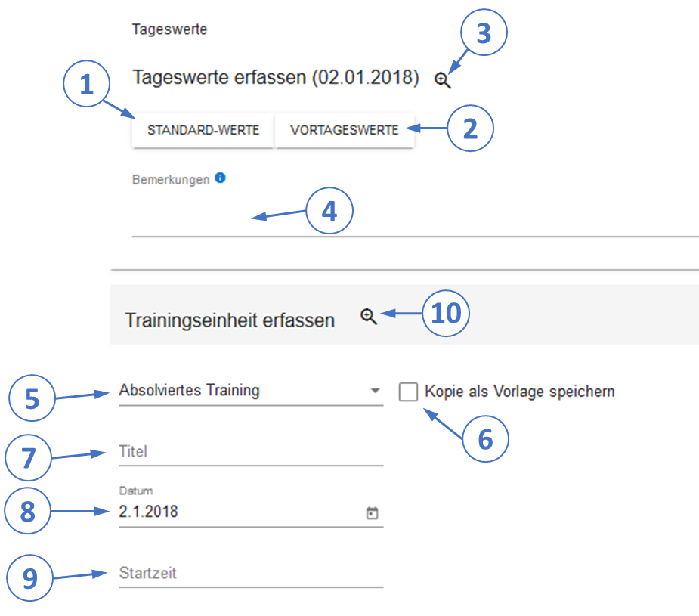Click the blue info icon beside Bemerkungen
This screenshot has width=699, height=616.
click(220, 178)
